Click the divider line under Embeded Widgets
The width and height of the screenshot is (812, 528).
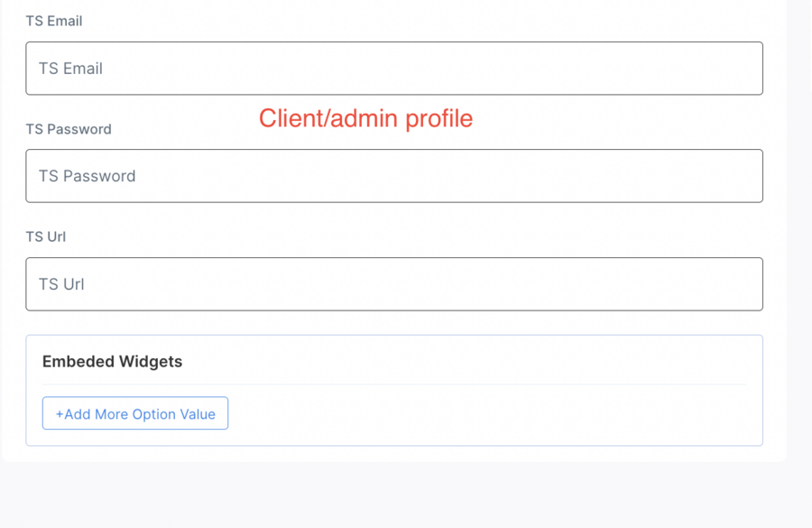click(x=393, y=384)
